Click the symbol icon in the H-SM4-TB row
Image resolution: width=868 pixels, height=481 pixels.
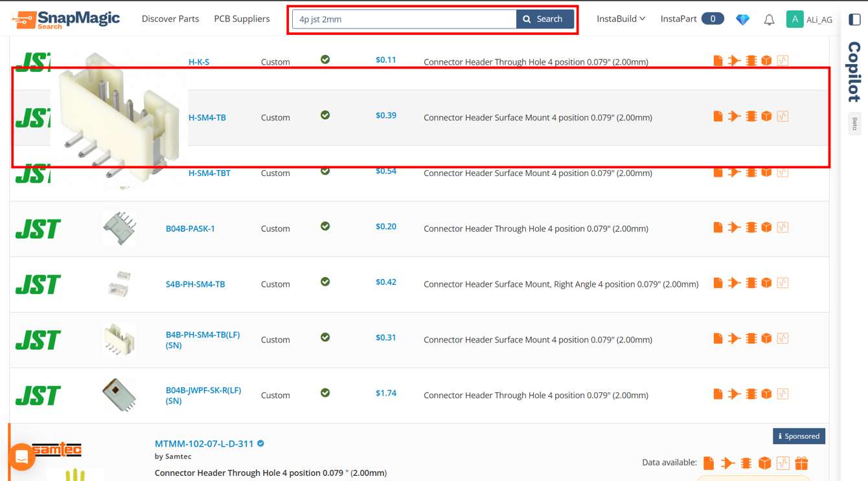click(734, 117)
